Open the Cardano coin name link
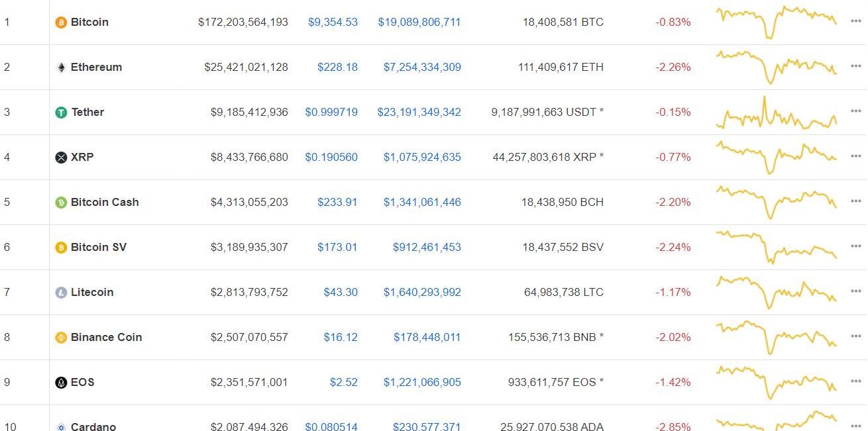Image resolution: width=868 pixels, height=431 pixels. click(x=93, y=426)
